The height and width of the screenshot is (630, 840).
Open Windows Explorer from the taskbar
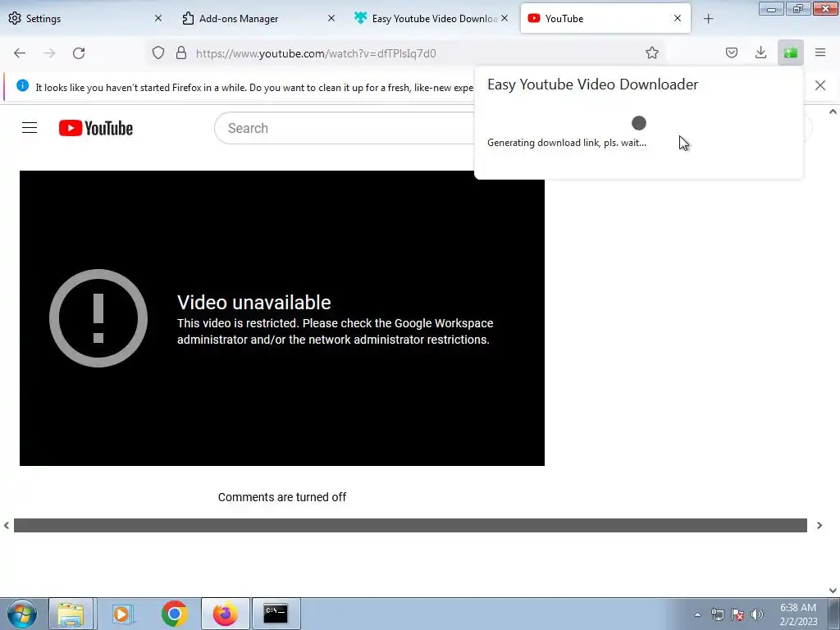(x=71, y=614)
